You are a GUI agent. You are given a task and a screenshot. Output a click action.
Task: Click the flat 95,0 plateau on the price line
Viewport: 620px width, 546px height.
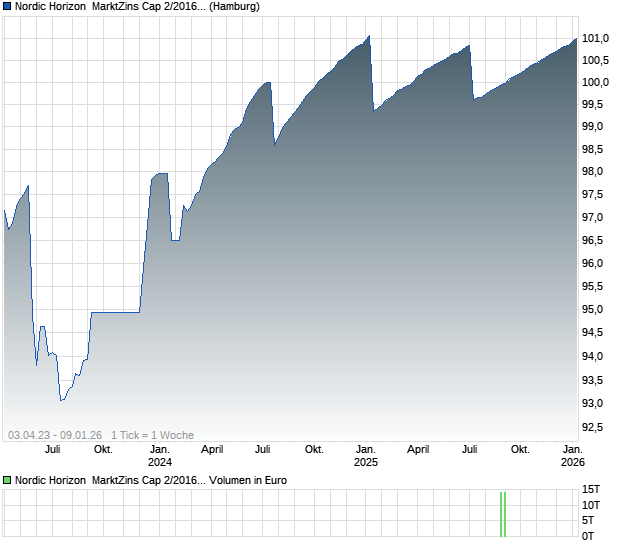[115, 312]
